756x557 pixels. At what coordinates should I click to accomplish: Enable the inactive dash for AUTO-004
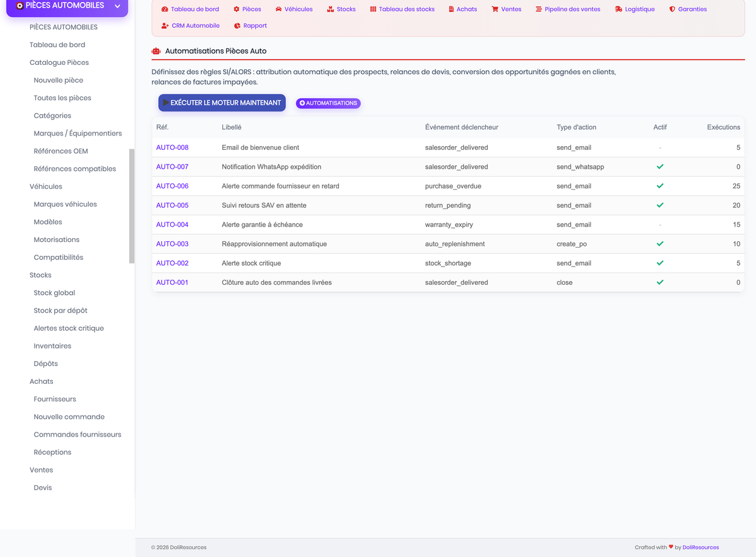660,224
